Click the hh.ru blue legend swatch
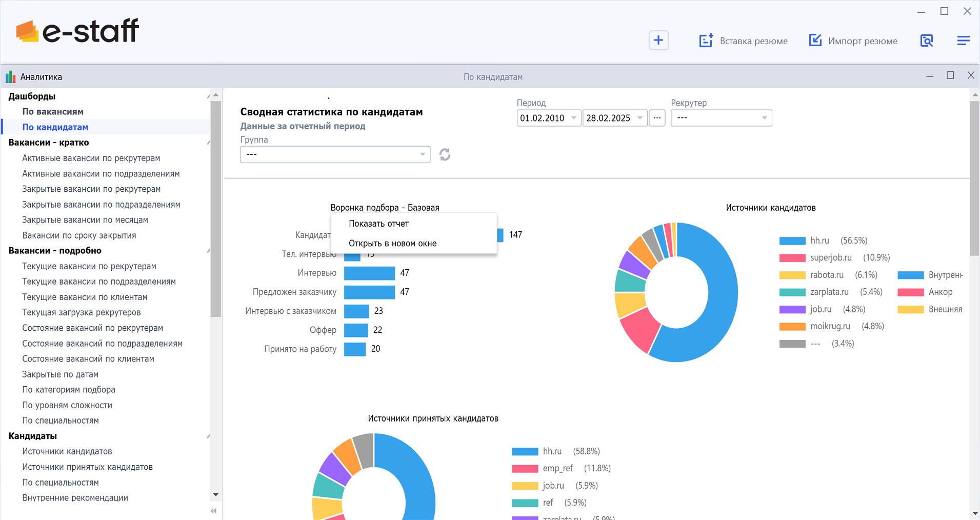The image size is (980, 520). pyautogui.click(x=792, y=241)
